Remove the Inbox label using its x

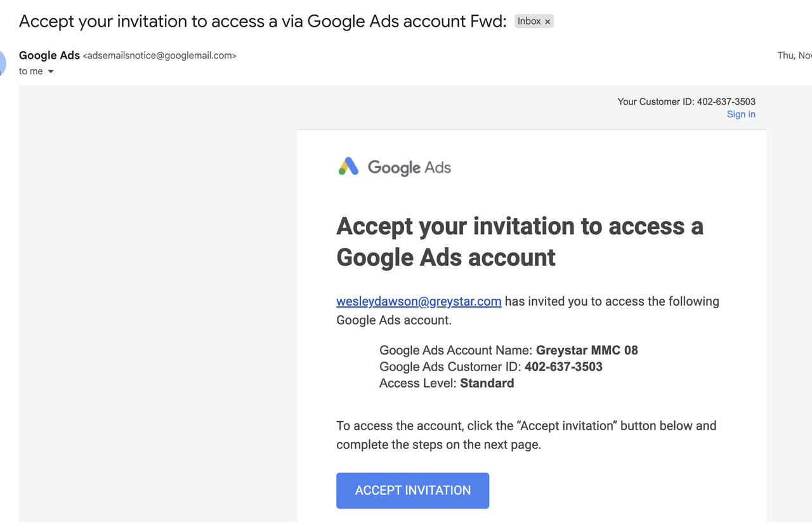click(x=547, y=22)
